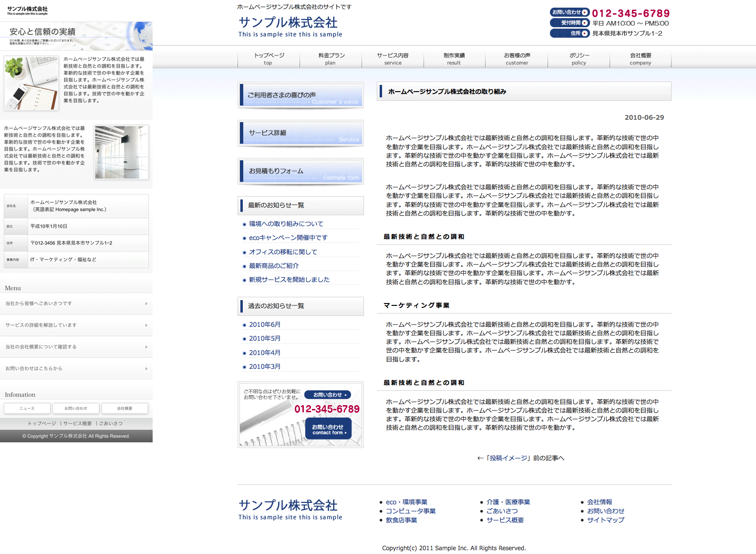Go to the お客様の声 navigation tab

pyautogui.click(x=517, y=59)
